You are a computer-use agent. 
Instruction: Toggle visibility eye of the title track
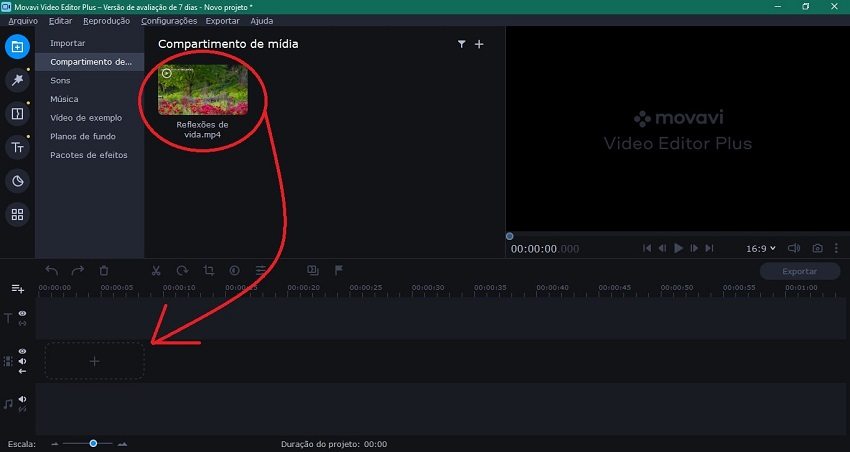point(22,313)
